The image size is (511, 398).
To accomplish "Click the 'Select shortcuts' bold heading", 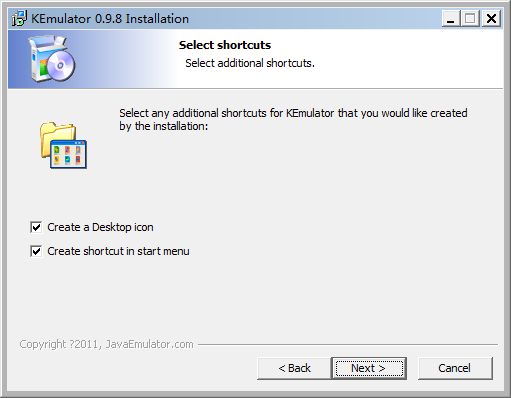I will (x=225, y=45).
